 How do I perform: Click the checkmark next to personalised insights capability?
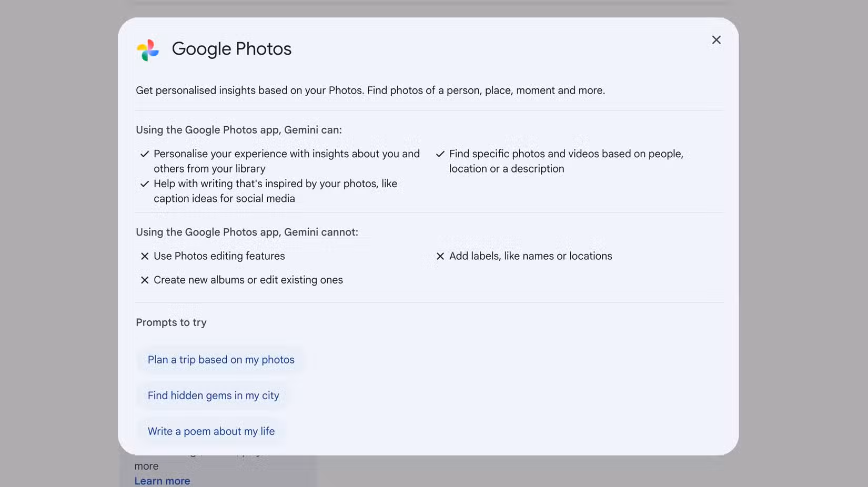click(x=145, y=154)
